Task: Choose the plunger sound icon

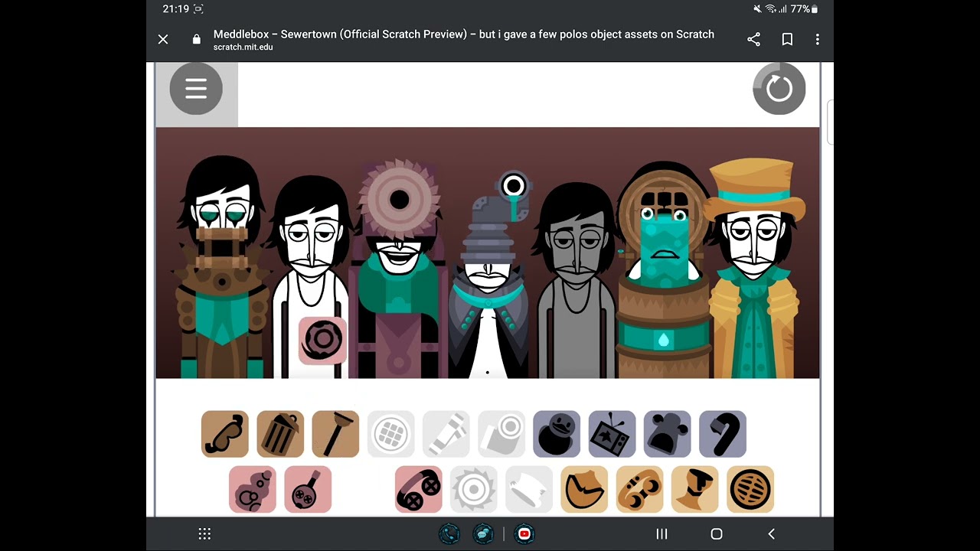Action: (335, 434)
